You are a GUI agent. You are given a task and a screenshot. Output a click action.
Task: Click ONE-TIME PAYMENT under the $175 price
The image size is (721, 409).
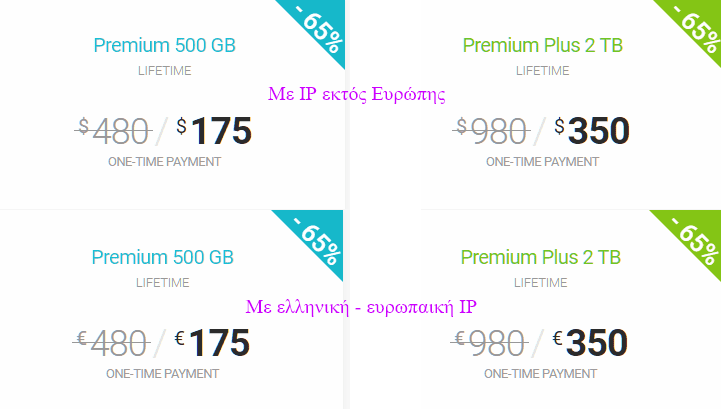click(x=164, y=162)
